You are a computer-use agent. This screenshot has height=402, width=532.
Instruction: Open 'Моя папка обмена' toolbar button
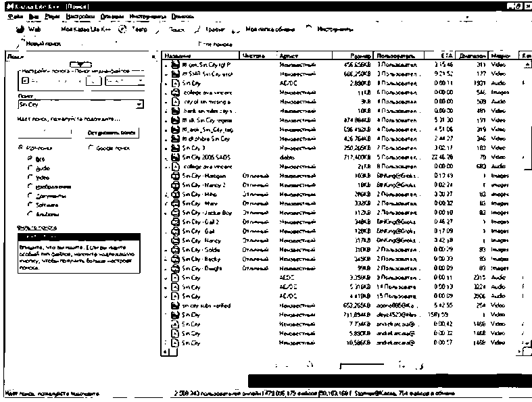point(270,30)
